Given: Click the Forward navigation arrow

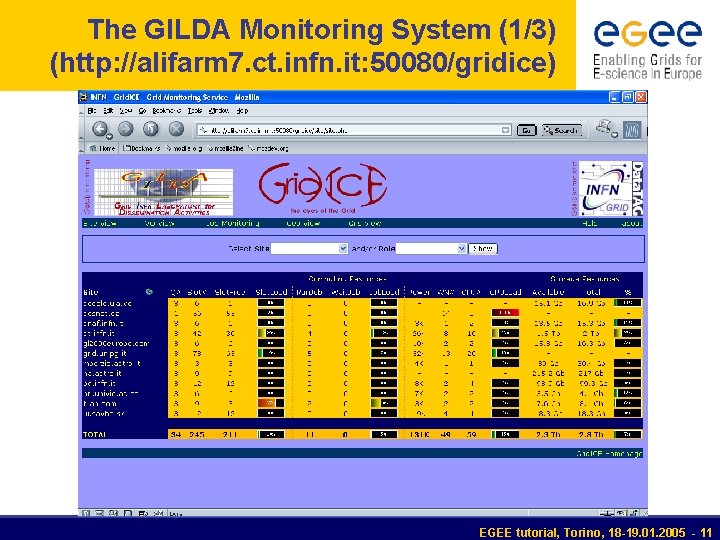Looking at the screenshot, I should pos(125,129).
